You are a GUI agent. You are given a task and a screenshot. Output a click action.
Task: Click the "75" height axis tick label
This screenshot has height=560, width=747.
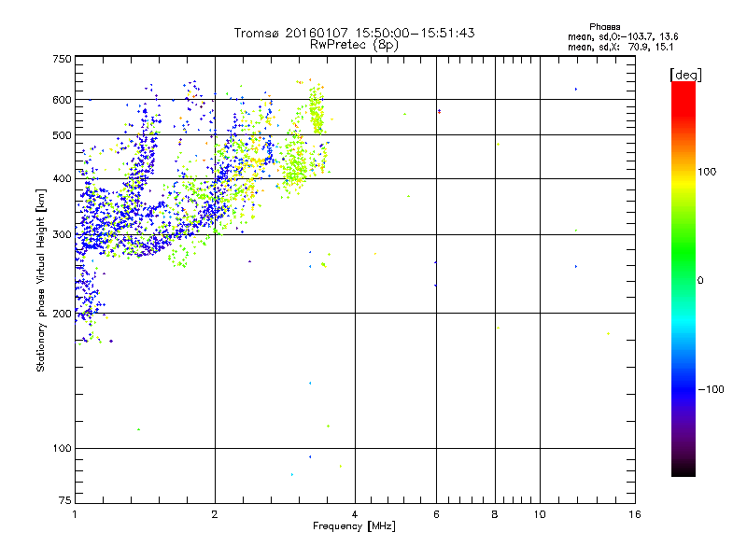pos(65,500)
